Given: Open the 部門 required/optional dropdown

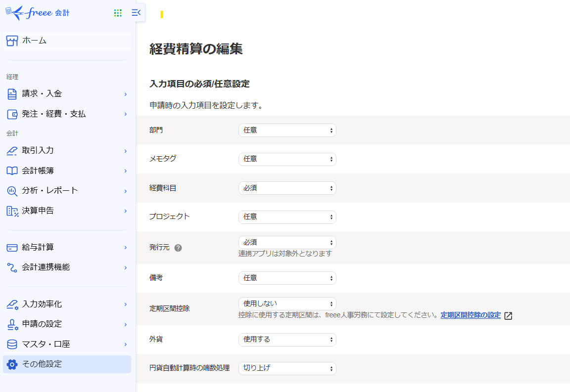Looking at the screenshot, I should 287,131.
